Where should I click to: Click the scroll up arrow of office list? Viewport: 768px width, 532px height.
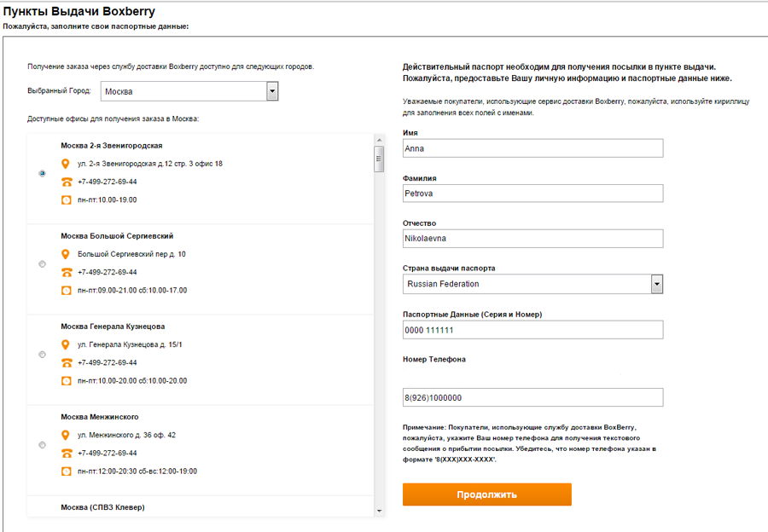click(x=379, y=141)
